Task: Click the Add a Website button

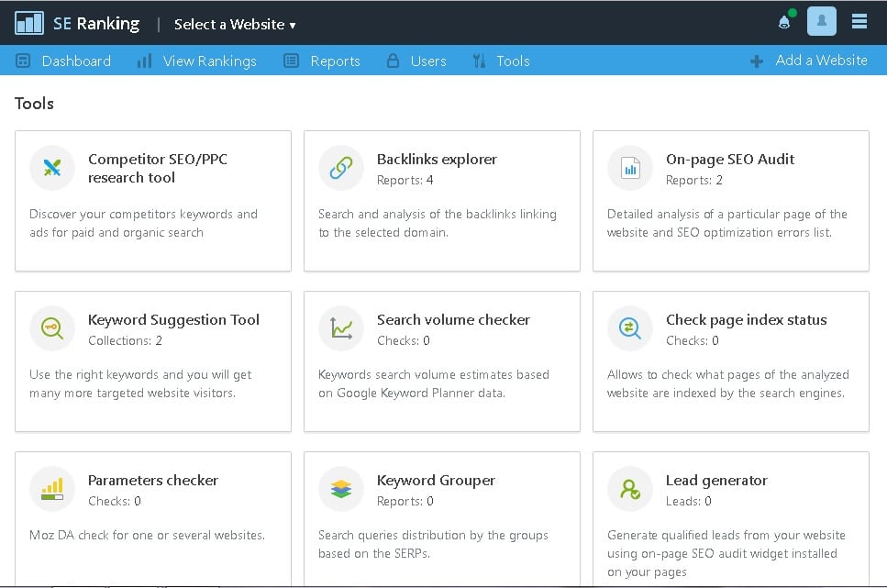Action: (809, 60)
